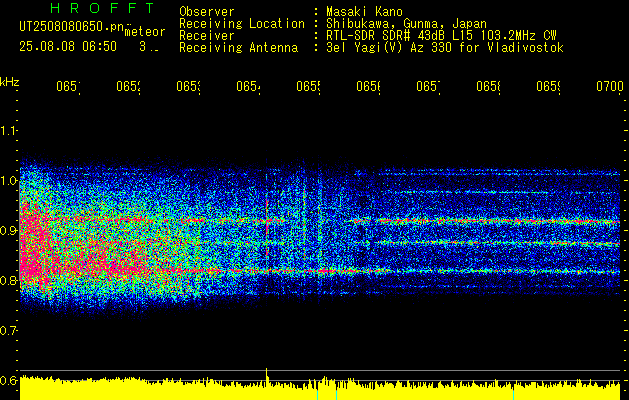
Task: Click the Receiving Antenna label
Action: pyautogui.click(x=238, y=48)
